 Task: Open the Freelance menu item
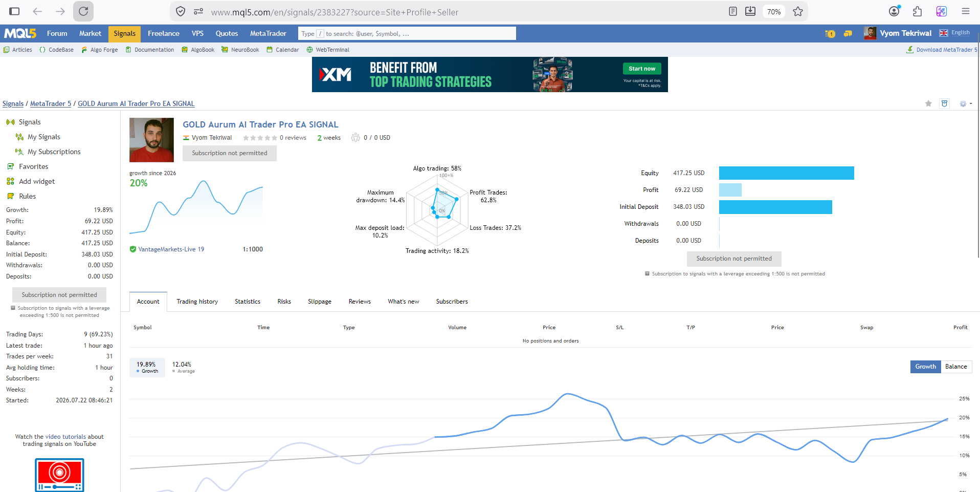(x=163, y=33)
